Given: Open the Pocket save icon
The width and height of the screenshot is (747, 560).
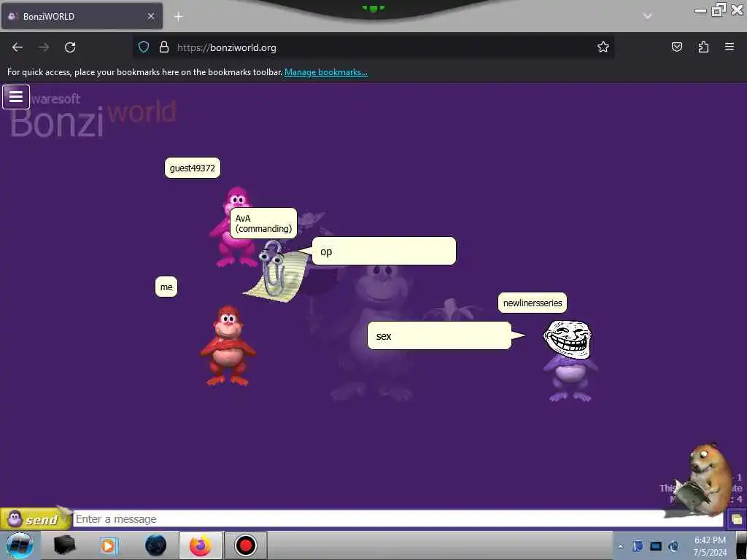Looking at the screenshot, I should coord(676,47).
